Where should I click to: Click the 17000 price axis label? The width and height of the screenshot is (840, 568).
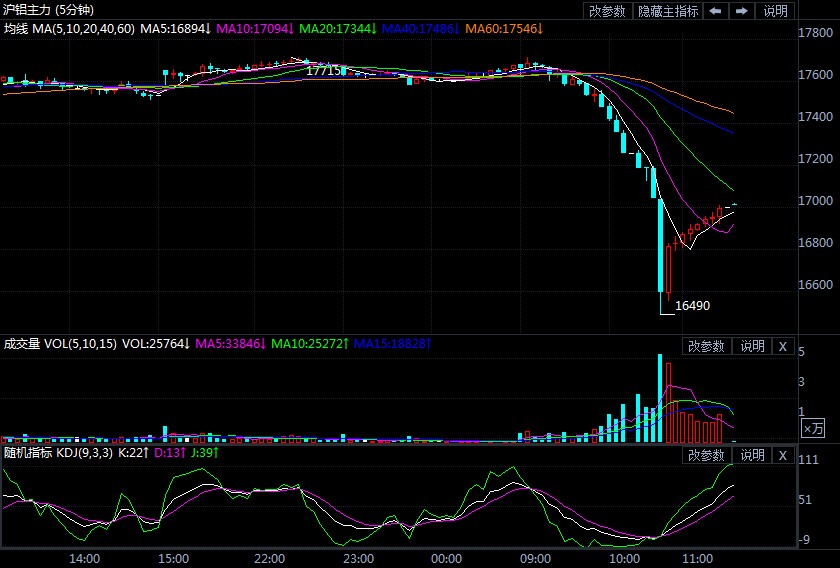(815, 200)
